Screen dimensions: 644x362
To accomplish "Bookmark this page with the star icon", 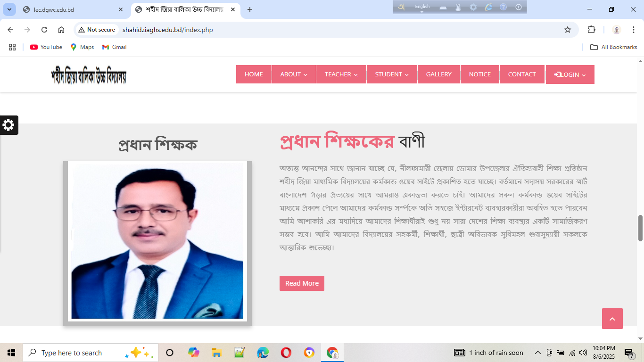I will pos(568,30).
